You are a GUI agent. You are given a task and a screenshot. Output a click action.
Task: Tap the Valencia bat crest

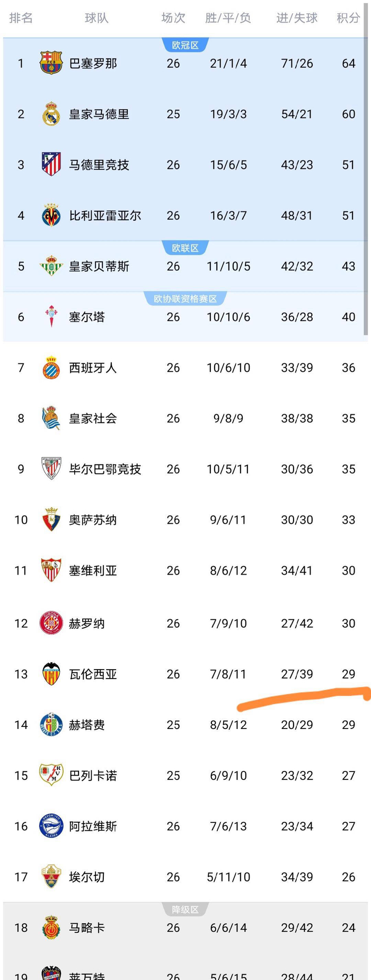(x=51, y=674)
